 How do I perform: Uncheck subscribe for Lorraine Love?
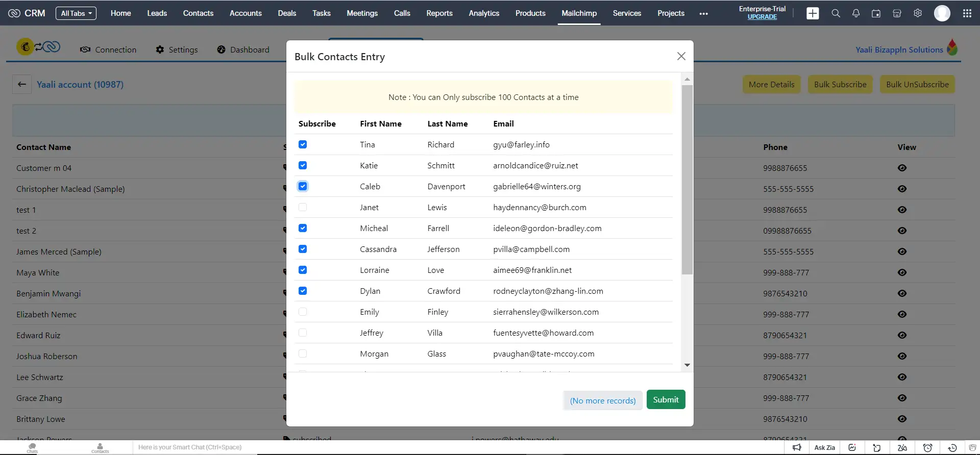[303, 270]
